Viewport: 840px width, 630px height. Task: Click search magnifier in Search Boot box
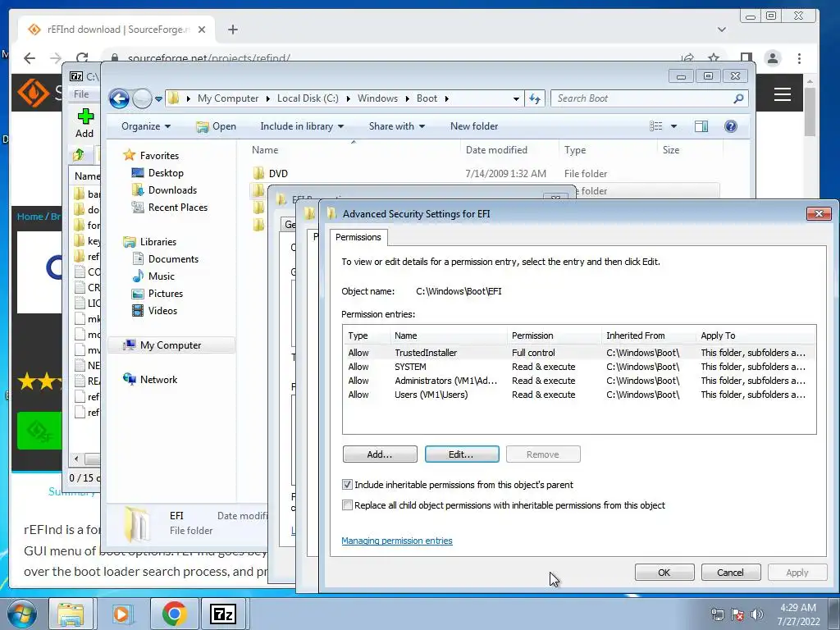tap(738, 98)
